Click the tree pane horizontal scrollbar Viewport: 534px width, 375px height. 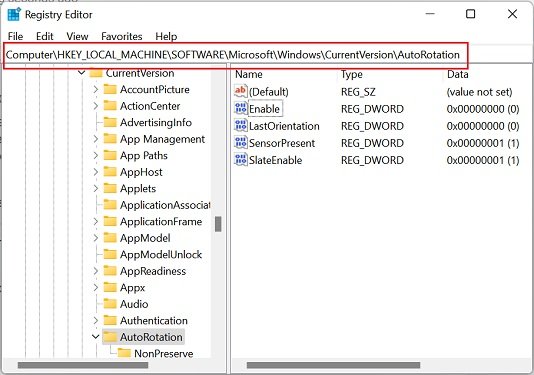pyautogui.click(x=83, y=365)
